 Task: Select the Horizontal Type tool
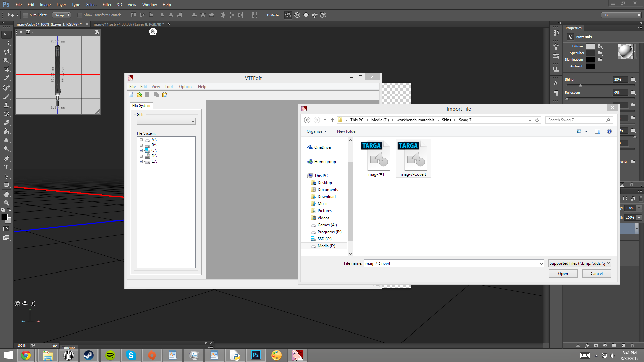6,167
